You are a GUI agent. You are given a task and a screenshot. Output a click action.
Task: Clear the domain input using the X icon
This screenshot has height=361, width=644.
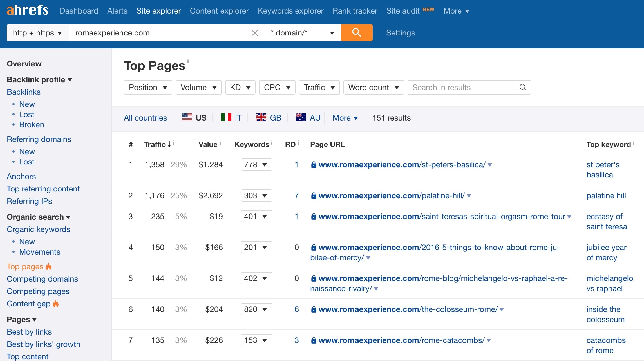[x=254, y=33]
